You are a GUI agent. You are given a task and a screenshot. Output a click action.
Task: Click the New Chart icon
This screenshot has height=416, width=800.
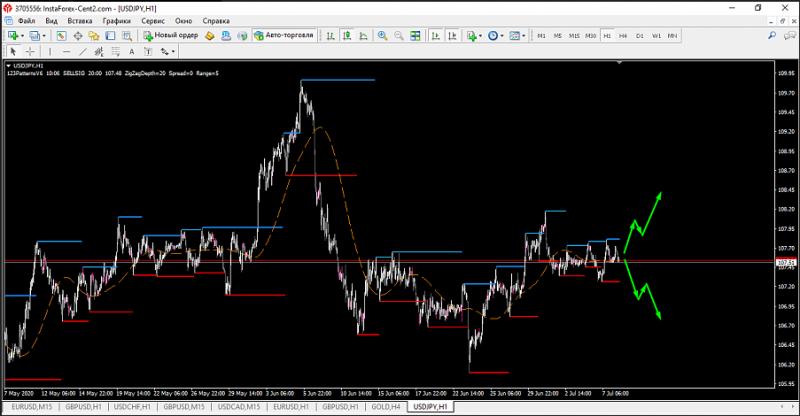pyautogui.click(x=13, y=36)
